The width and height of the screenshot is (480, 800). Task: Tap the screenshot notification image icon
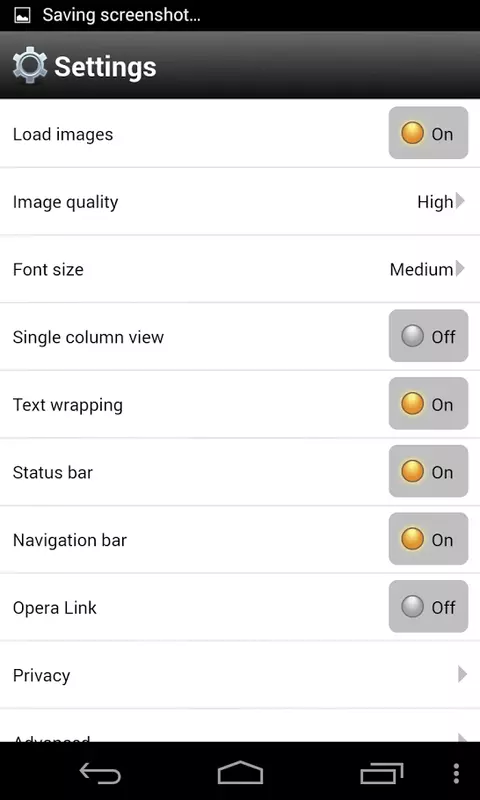pos(22,15)
